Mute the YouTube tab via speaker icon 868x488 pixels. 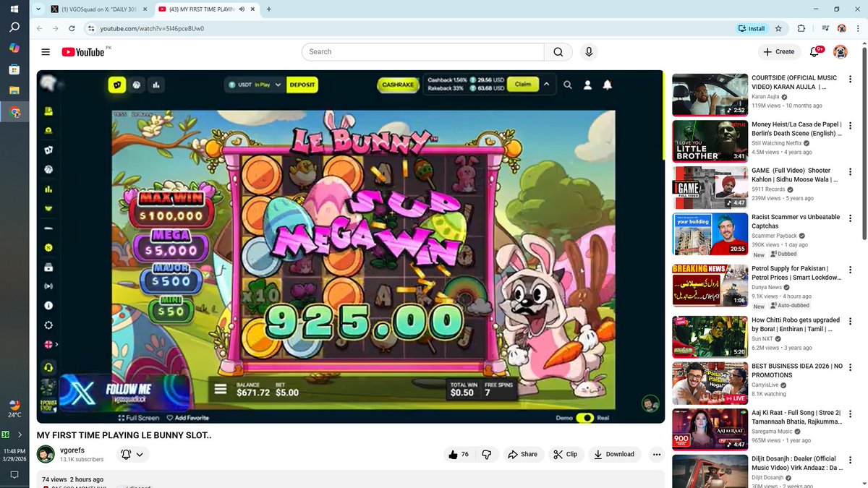click(x=242, y=9)
